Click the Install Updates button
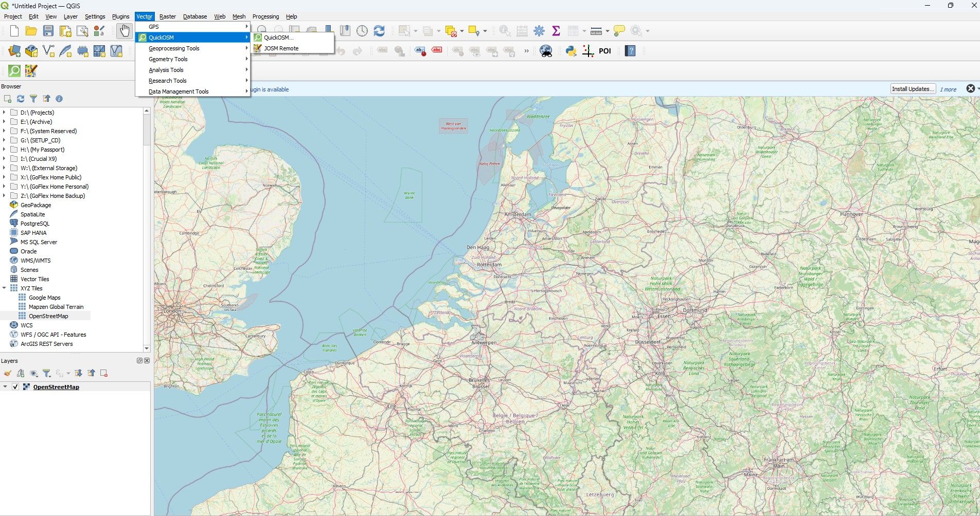Viewport: 980px width, 516px height. click(x=913, y=88)
